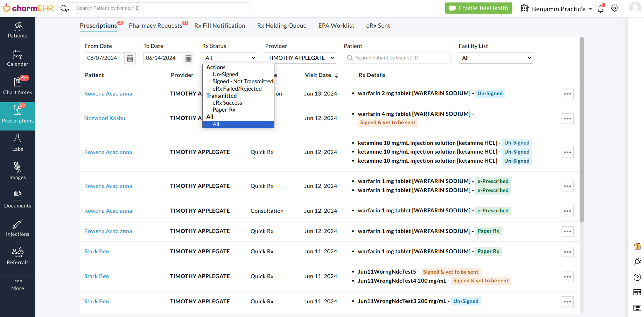Image resolution: width=644 pixels, height=317 pixels.
Task: Open the settings gear icon
Action: point(615,8)
